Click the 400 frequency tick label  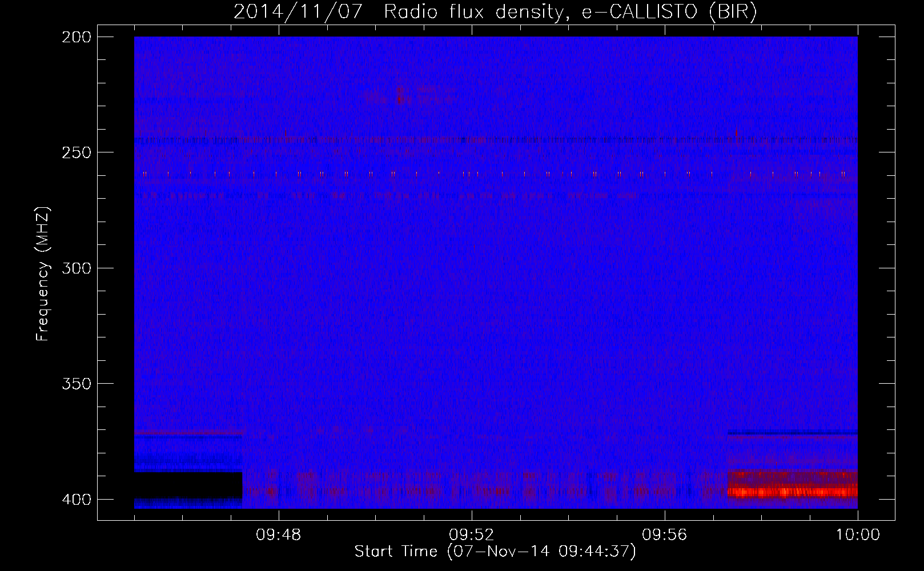pos(77,499)
